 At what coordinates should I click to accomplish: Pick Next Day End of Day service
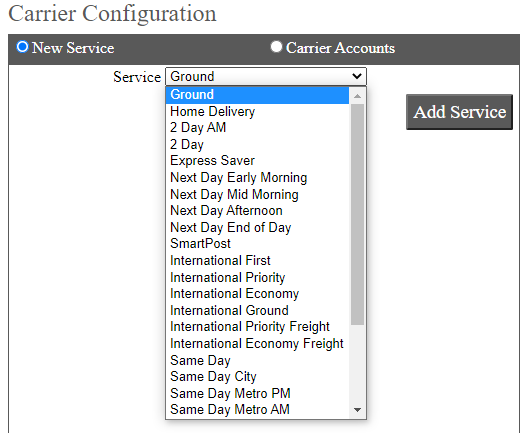[257, 228]
